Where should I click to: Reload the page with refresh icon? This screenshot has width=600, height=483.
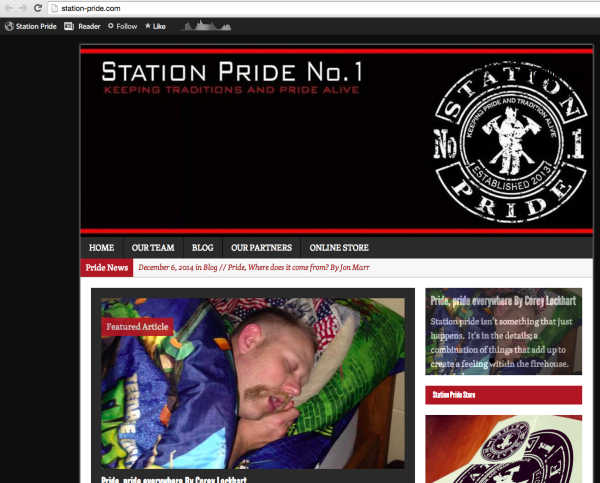pyautogui.click(x=38, y=8)
